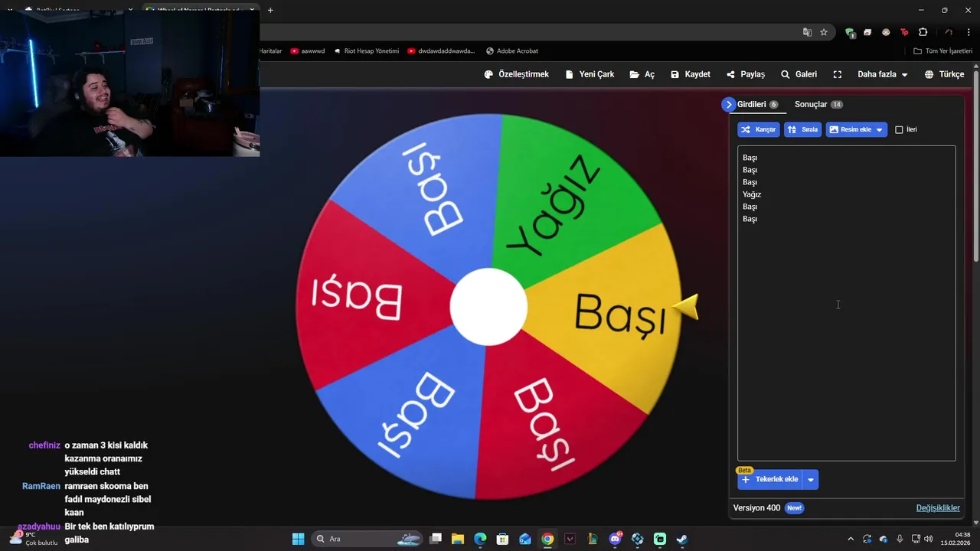Viewport: 980px width, 551px height.
Task: Open Microsoft Store from taskbar
Action: [x=502, y=539]
